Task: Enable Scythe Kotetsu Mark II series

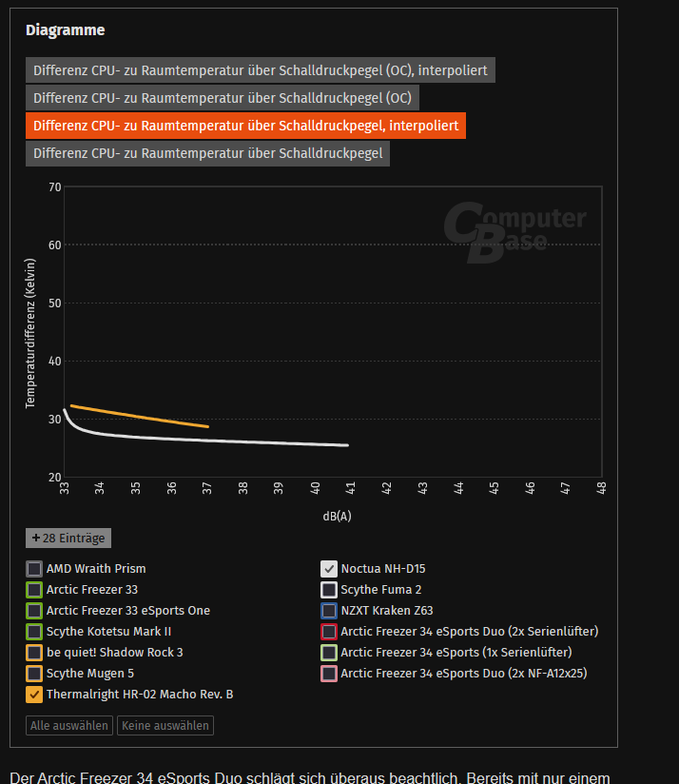Action: point(34,632)
